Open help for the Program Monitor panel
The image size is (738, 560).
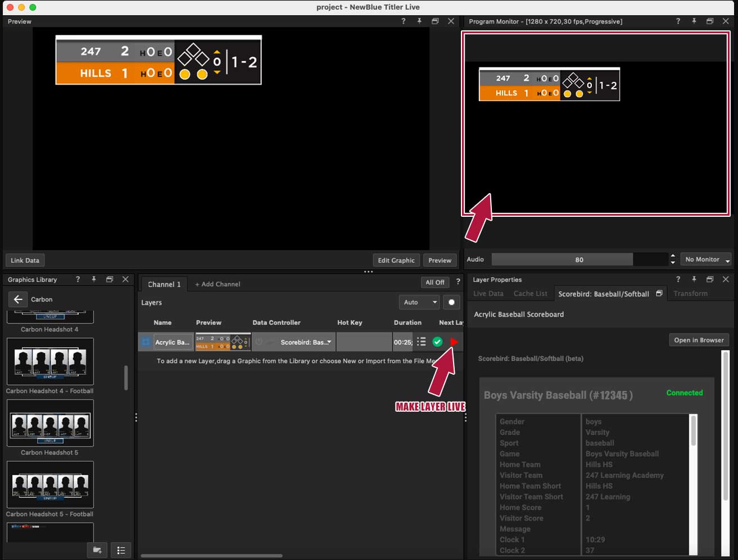tap(678, 21)
